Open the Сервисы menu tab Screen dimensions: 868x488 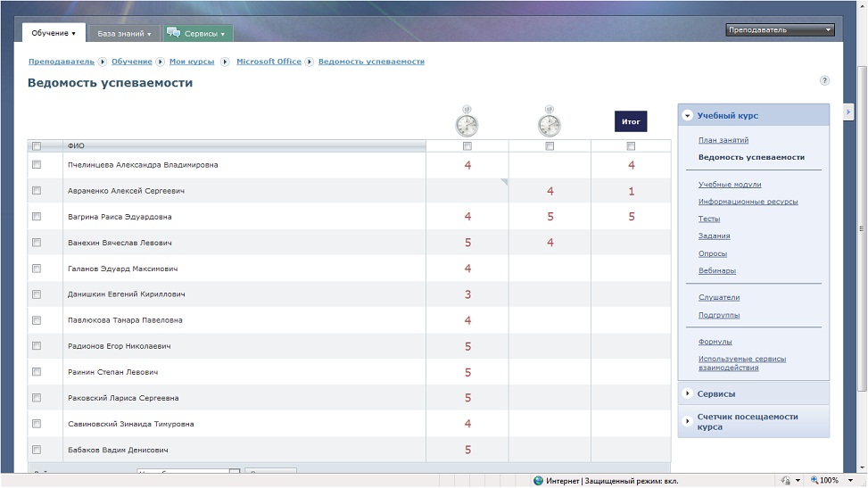(x=198, y=34)
